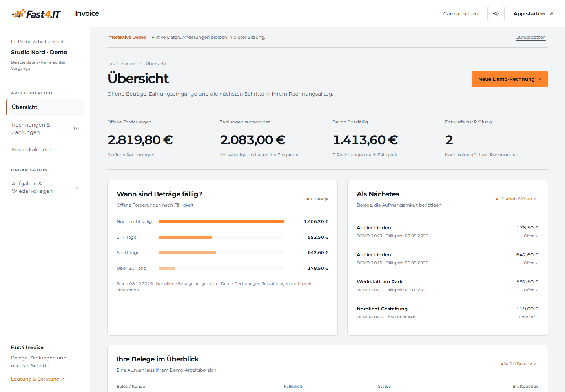Click the Interaktive Demo label

(126, 38)
